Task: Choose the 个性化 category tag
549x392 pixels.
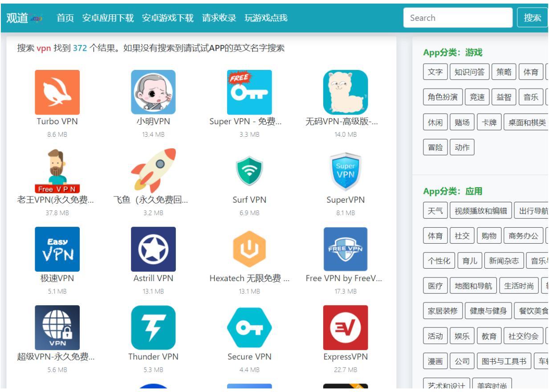Action: 439,261
